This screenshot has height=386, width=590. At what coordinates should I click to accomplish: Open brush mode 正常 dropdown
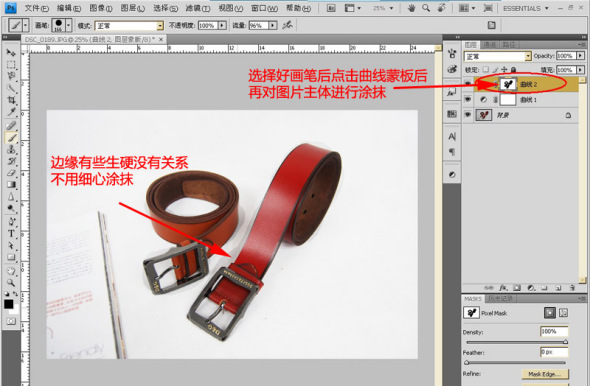(160, 26)
